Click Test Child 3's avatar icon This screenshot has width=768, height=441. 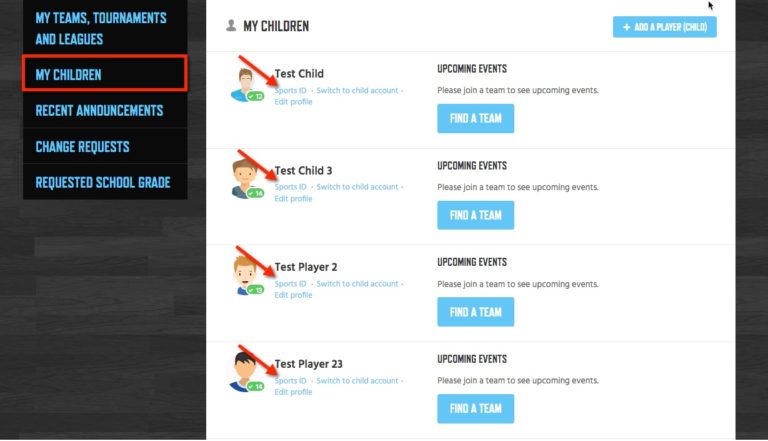pos(244,178)
